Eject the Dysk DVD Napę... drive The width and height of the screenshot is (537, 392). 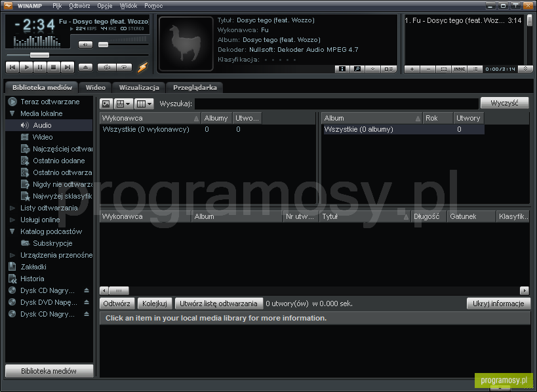click(x=87, y=302)
